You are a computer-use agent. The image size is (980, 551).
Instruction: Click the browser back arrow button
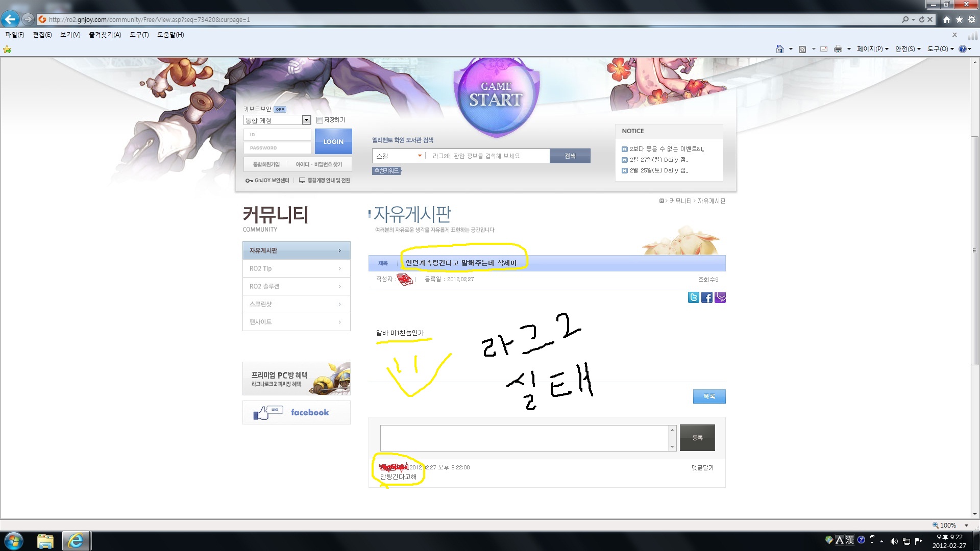coord(10,19)
